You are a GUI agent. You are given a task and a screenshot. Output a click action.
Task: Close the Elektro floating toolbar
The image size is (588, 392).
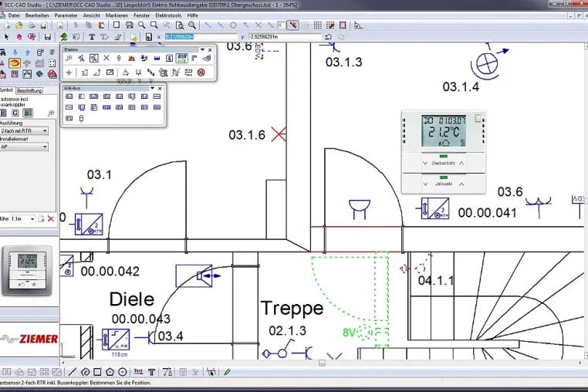[210, 49]
